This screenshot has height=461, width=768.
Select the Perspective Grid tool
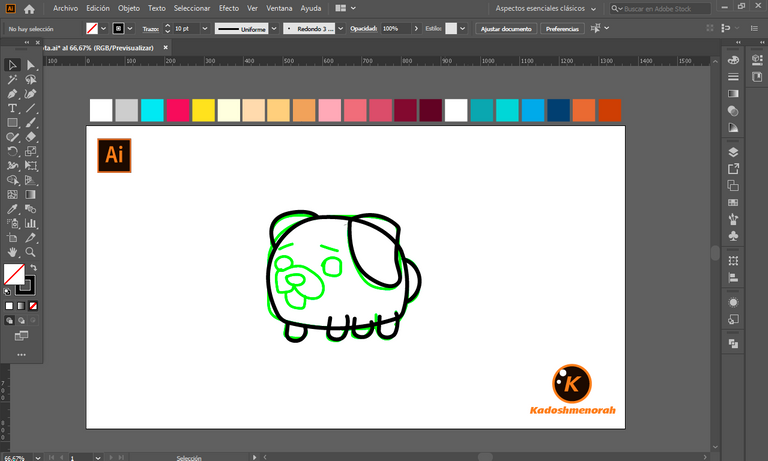pyautogui.click(x=30, y=180)
